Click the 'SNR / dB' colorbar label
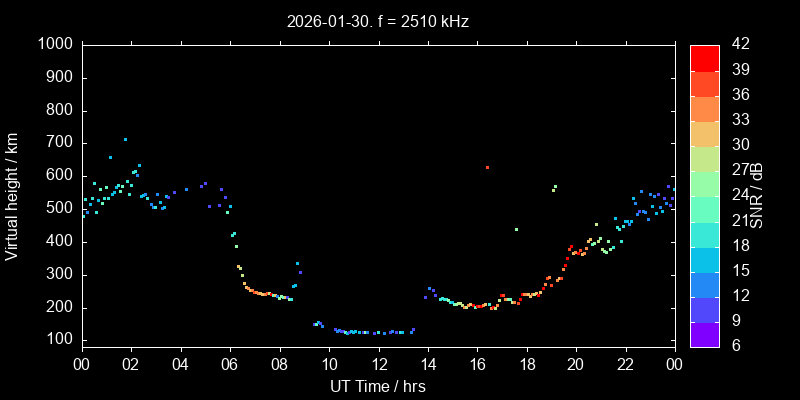The image size is (800, 400). (757, 194)
